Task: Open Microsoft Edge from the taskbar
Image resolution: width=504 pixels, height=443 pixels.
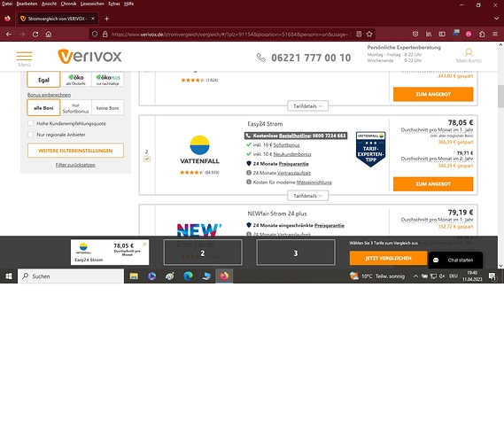Action: click(x=188, y=276)
